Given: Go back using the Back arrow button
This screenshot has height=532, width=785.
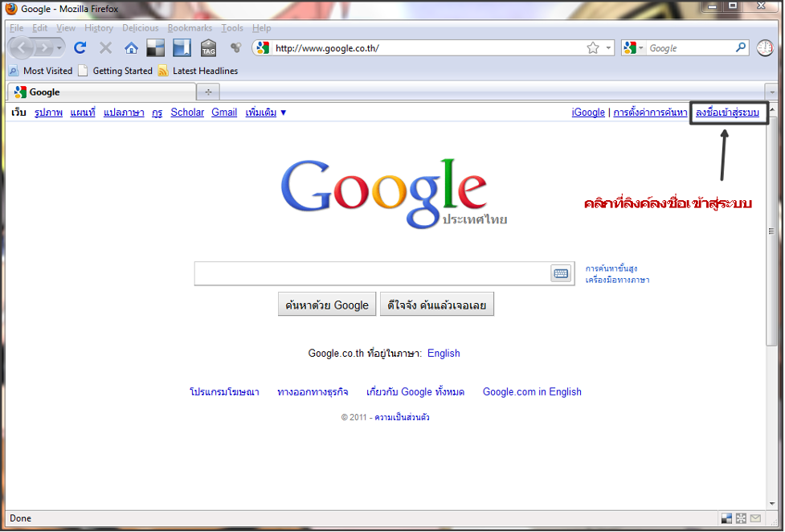Looking at the screenshot, I should point(22,48).
